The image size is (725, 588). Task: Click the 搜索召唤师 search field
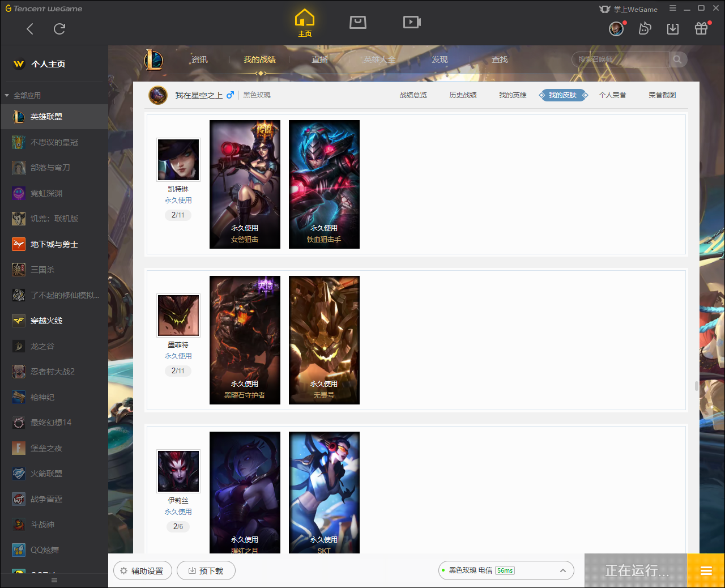click(621, 59)
